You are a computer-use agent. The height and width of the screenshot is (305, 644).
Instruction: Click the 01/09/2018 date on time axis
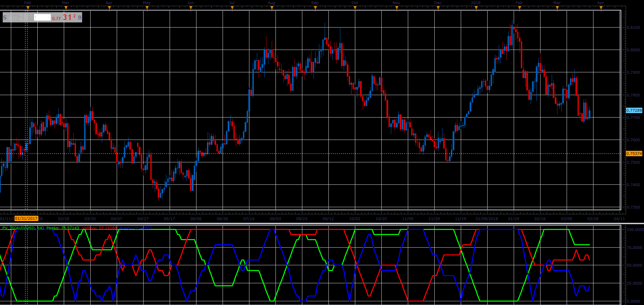click(x=487, y=219)
